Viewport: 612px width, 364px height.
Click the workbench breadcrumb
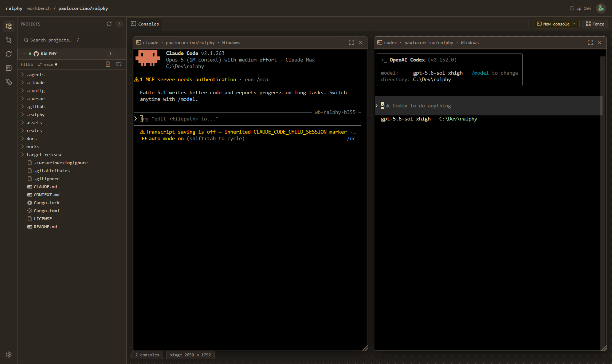coord(39,8)
